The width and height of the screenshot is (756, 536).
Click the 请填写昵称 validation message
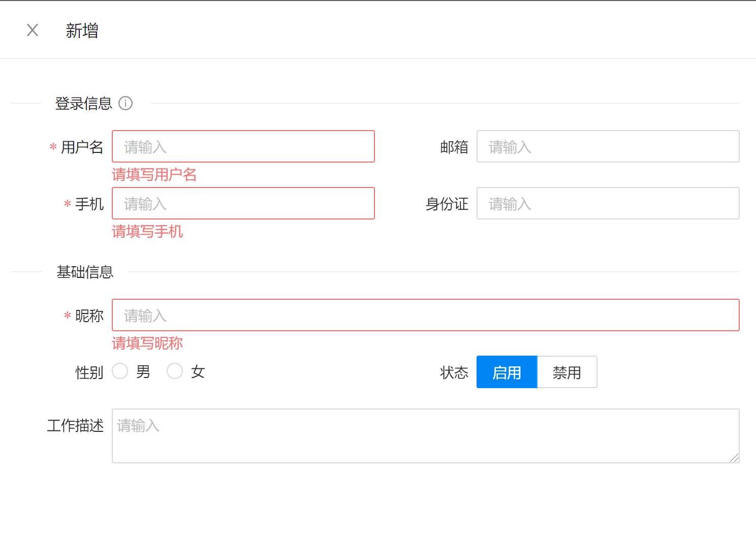[x=147, y=343]
